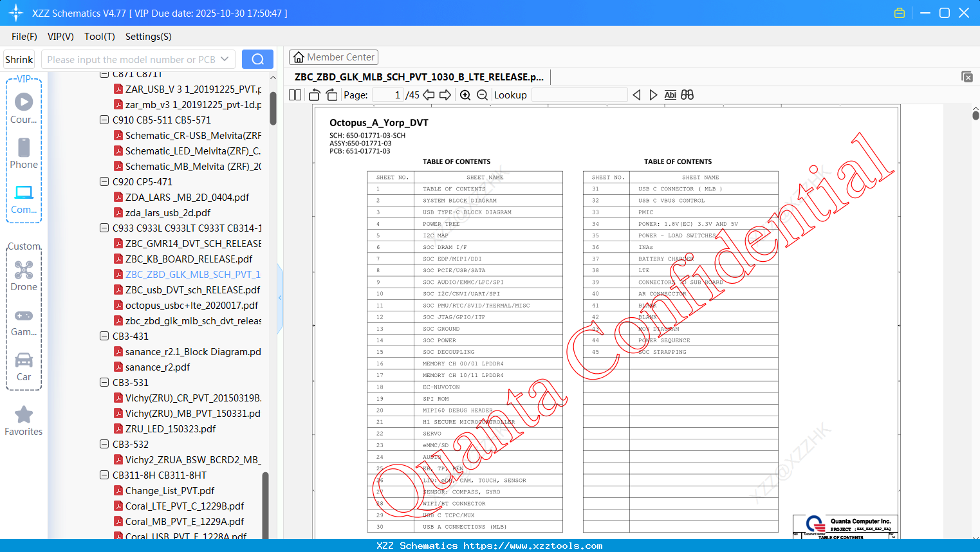Collapse the left panel with the splitter handle
Viewport: 980px width, 552px height.
(280, 298)
